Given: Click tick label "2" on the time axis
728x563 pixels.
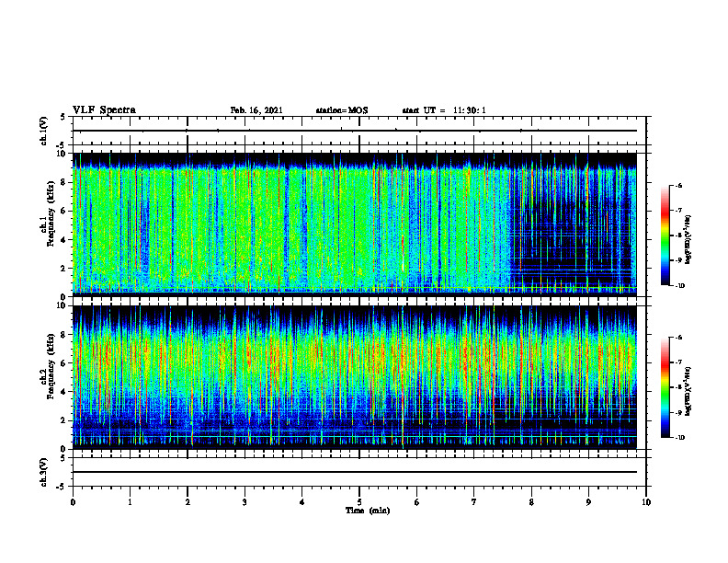Looking at the screenshot, I should tap(188, 502).
